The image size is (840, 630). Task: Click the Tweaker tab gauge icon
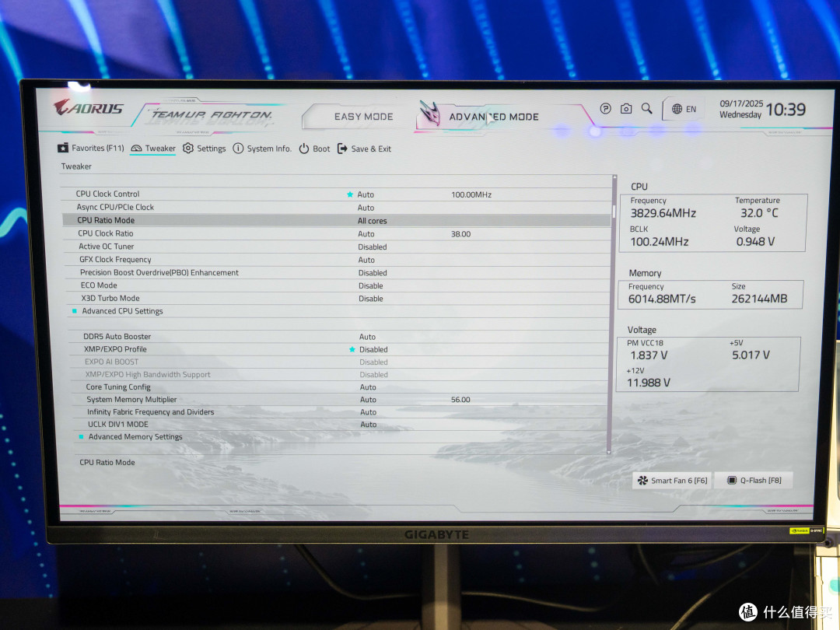click(137, 149)
